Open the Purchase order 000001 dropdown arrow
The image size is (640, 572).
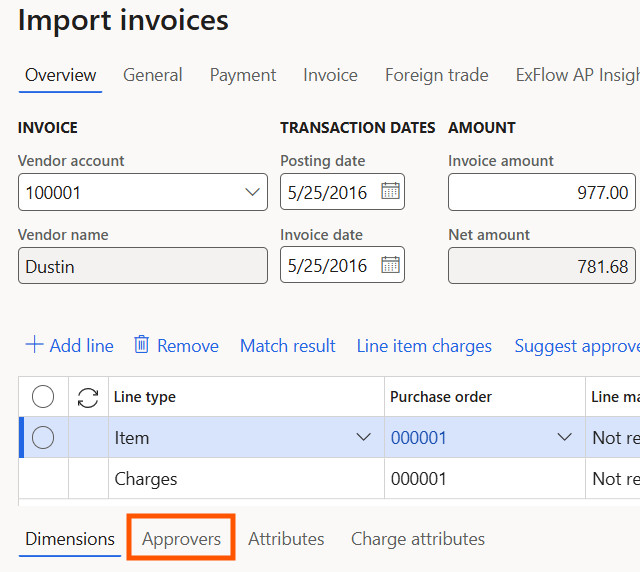[x=564, y=437]
